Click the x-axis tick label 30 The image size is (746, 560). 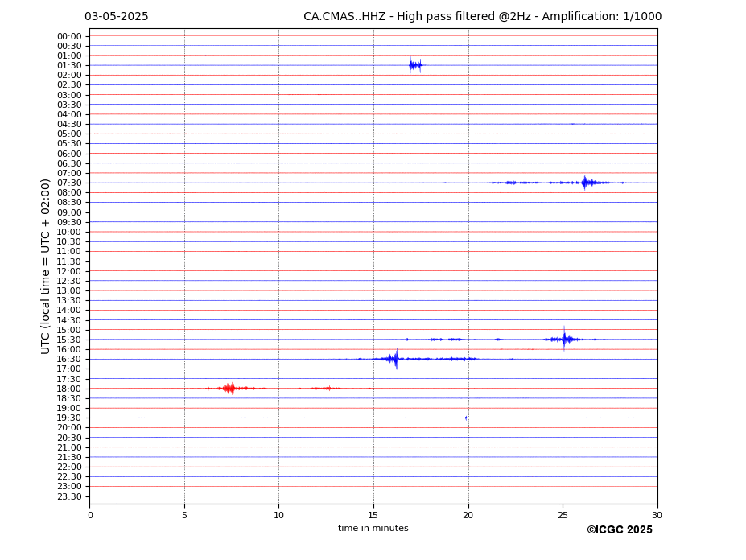657,515
